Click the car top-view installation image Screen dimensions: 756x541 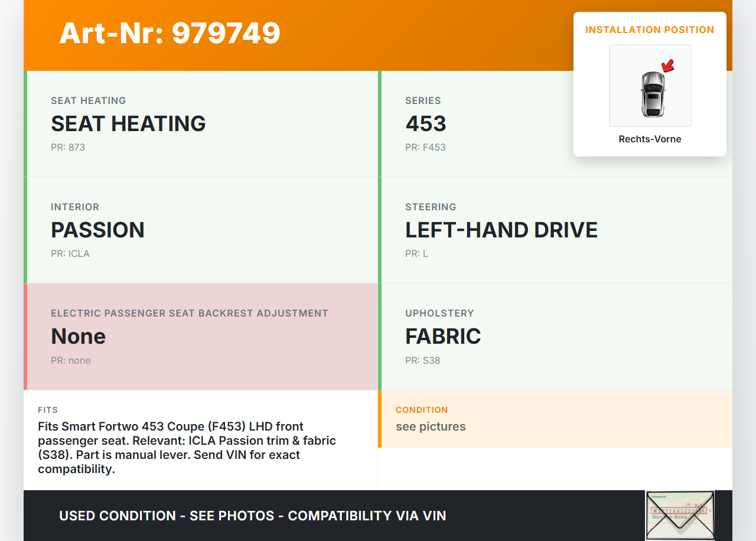(650, 86)
